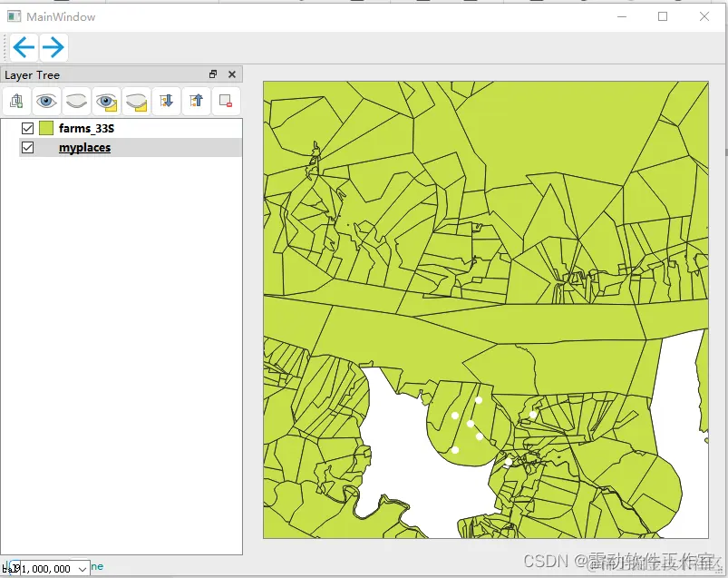
Task: Float the Layer Tree dock panel
Action: point(213,74)
